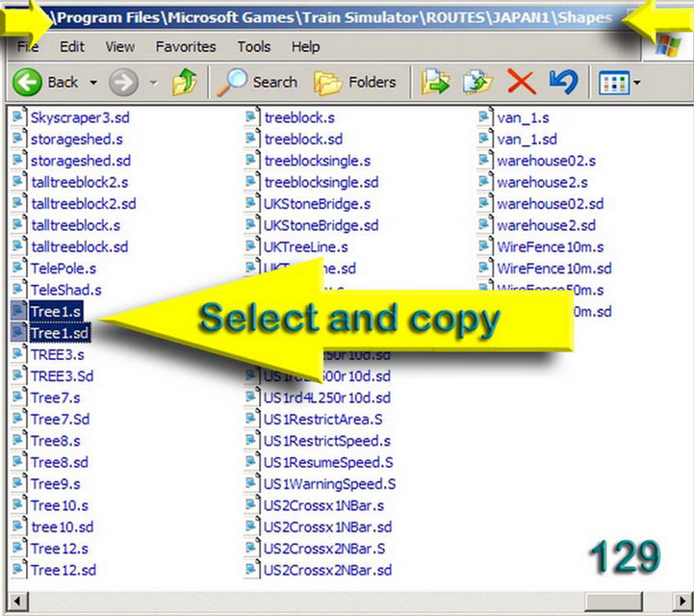This screenshot has height=616, width=694.
Task: Click the blue Undo arrow icon
Action: (563, 82)
